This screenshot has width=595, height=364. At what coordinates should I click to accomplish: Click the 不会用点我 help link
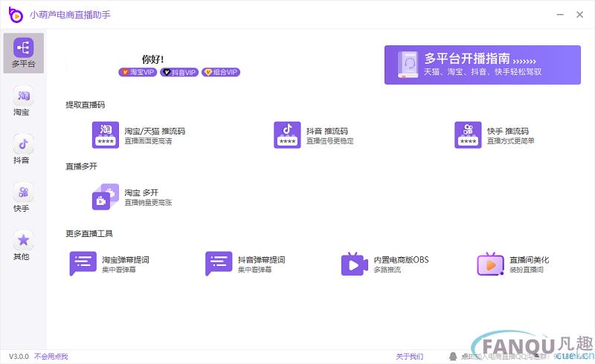tap(51, 357)
